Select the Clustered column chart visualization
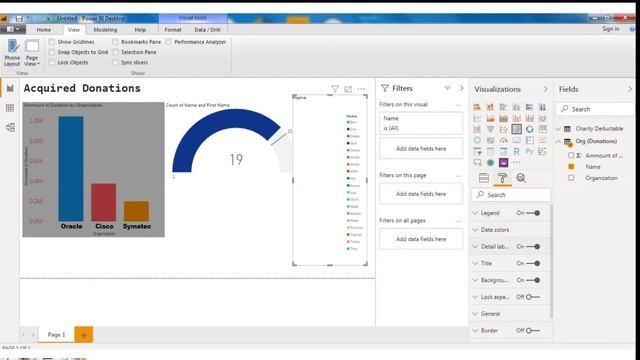This screenshot has height=360, width=640. pos(516,107)
